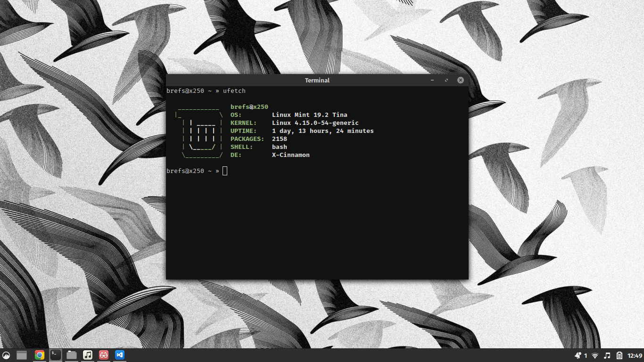Click the 'Linux 4.15.0-54-generic' kernel value
Screen dimensions: 644x362
[315, 123]
